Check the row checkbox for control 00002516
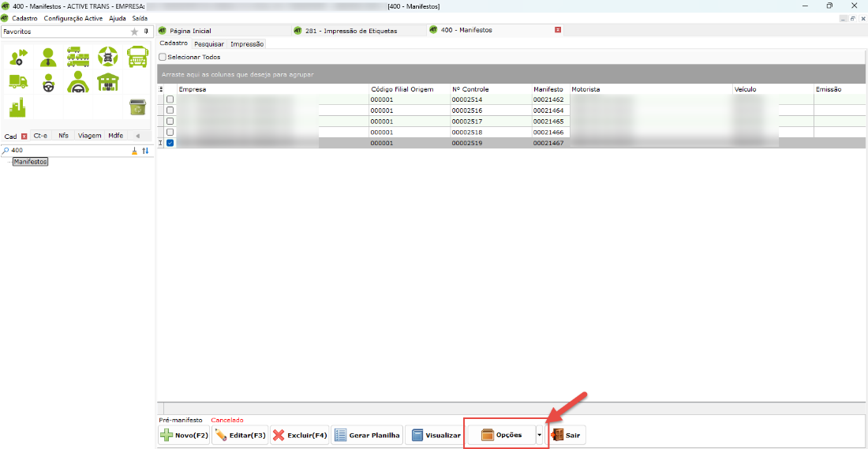The image size is (868, 449). [x=170, y=110]
